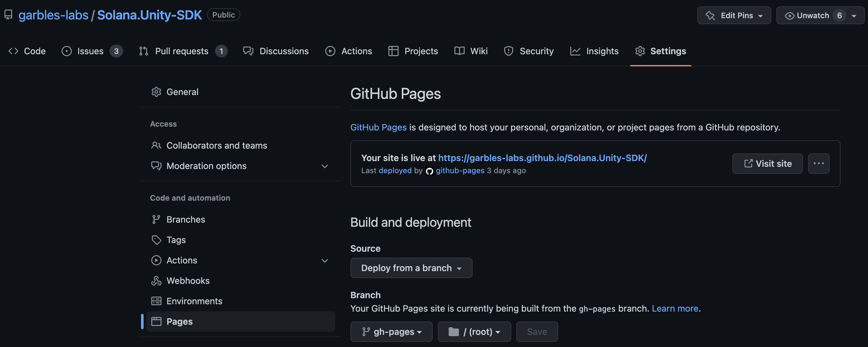This screenshot has height=347, width=868.
Task: Click the Pull requests merge icon
Action: tap(144, 51)
